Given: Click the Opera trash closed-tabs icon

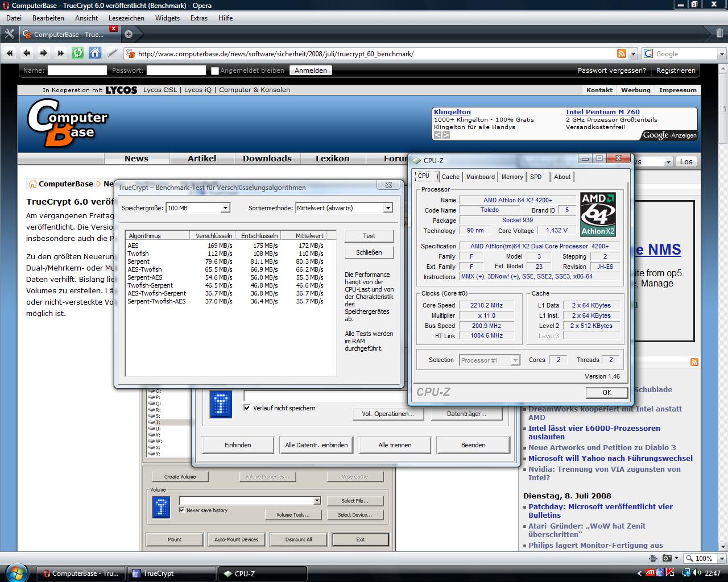Looking at the screenshot, I should (719, 34).
